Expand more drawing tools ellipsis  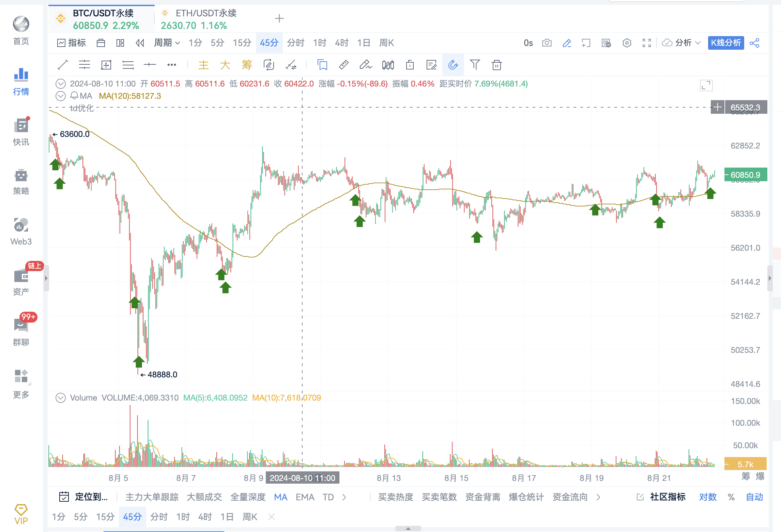(172, 65)
